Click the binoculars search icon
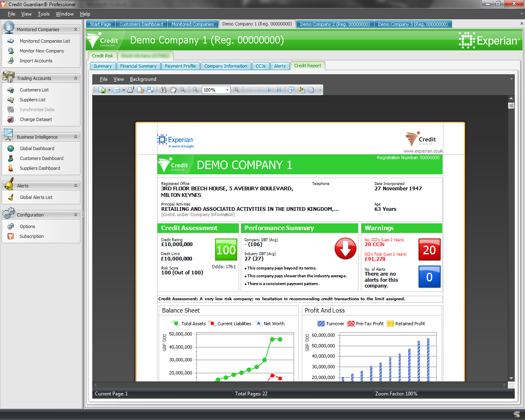The height and width of the screenshot is (420, 525). click(x=163, y=90)
